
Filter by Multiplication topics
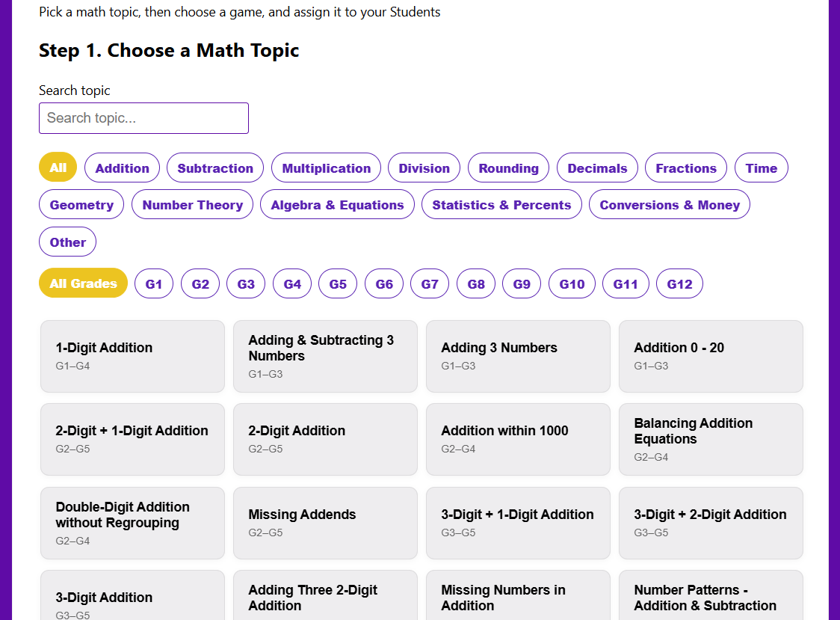click(326, 168)
